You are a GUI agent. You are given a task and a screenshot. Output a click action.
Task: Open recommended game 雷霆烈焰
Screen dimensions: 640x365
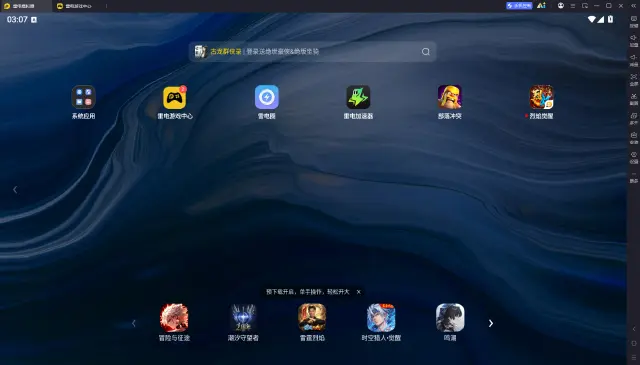pos(312,318)
